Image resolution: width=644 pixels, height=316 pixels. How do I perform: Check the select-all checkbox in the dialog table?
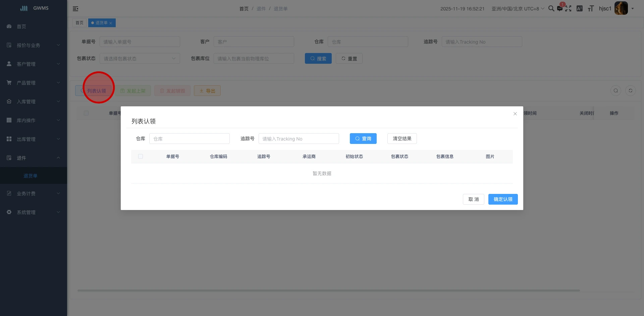[141, 156]
